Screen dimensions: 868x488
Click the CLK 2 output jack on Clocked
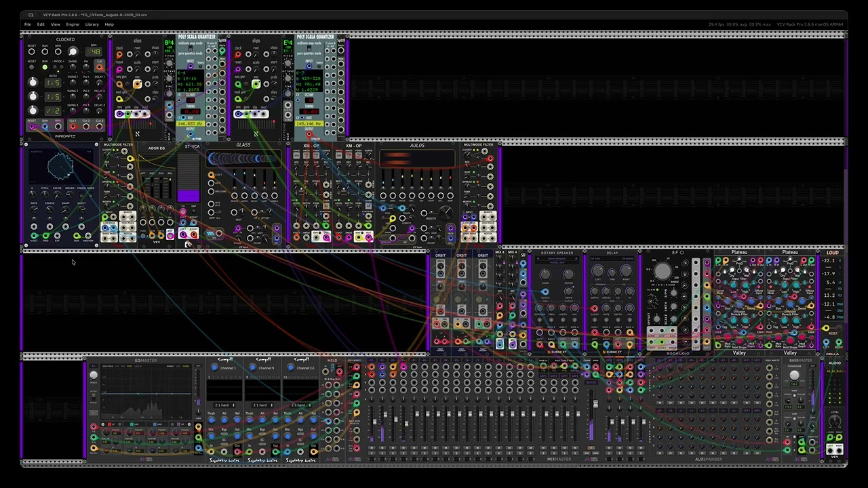click(86, 126)
